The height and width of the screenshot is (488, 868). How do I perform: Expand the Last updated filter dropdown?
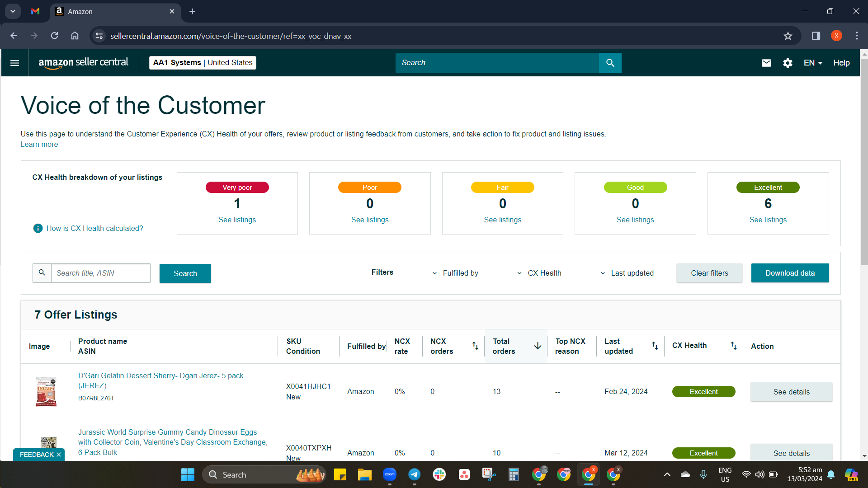(627, 273)
